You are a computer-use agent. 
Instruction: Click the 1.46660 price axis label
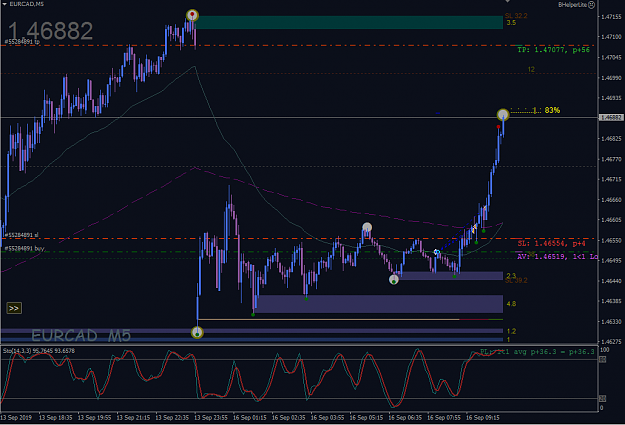(611, 199)
